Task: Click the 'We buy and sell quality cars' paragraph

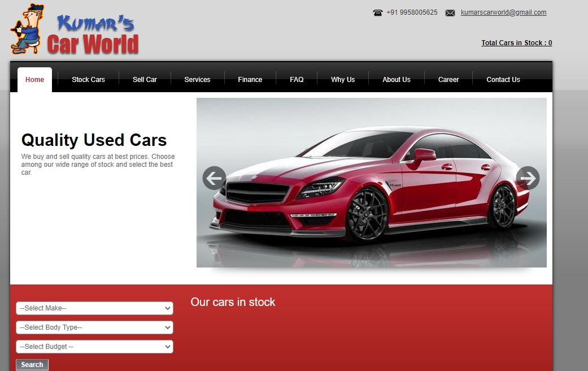Action: coord(98,165)
